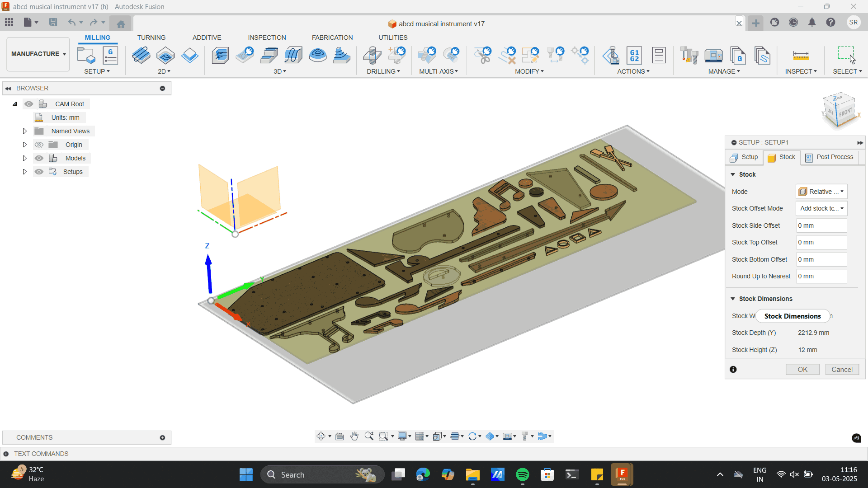The image size is (868, 488).
Task: Click the Cancel button
Action: tap(842, 370)
